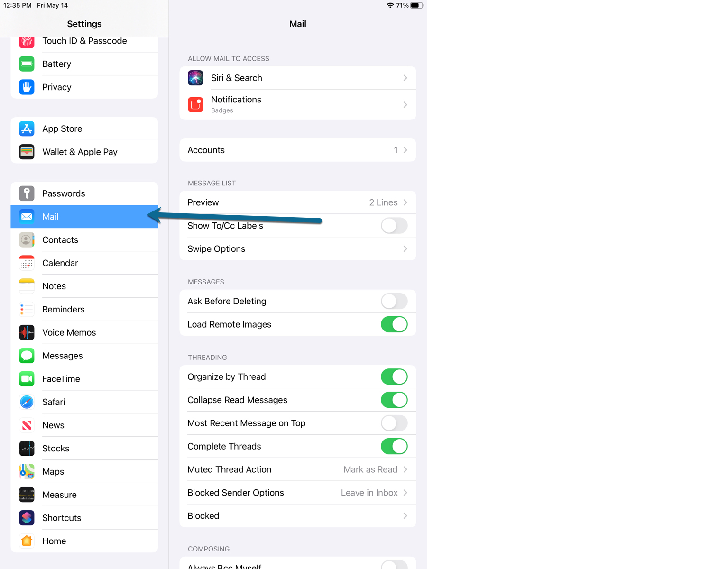Tap the FaceTime camera icon
The image size is (728, 569).
click(27, 379)
